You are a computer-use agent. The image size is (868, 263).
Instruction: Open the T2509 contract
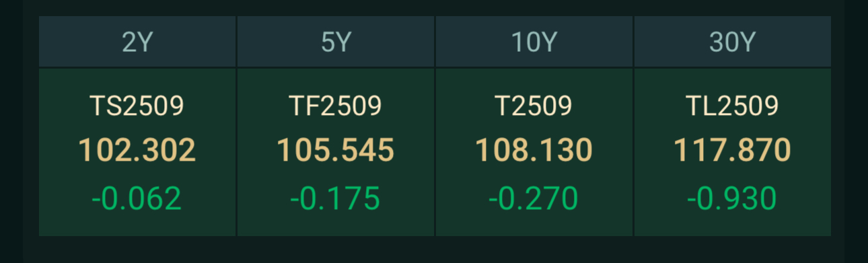click(x=534, y=106)
